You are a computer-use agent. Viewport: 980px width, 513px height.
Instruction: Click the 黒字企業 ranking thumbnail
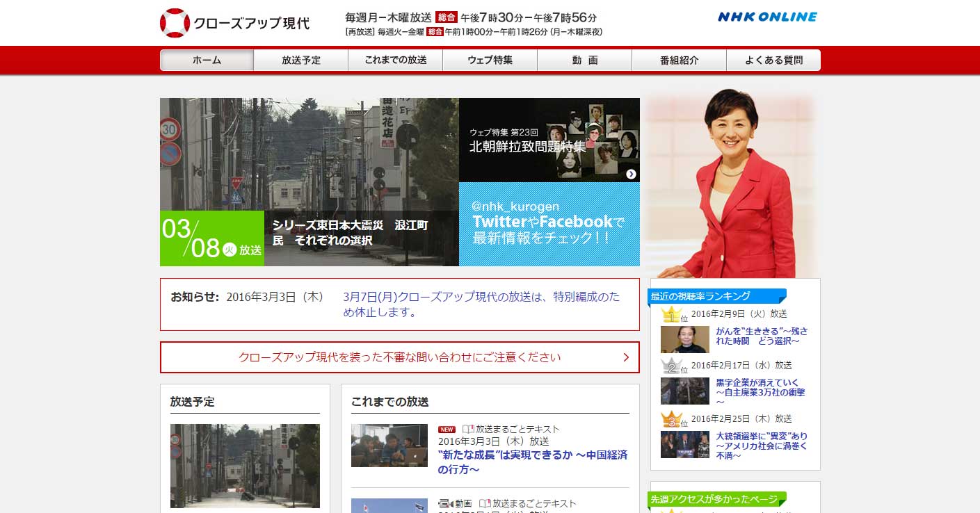[685, 391]
